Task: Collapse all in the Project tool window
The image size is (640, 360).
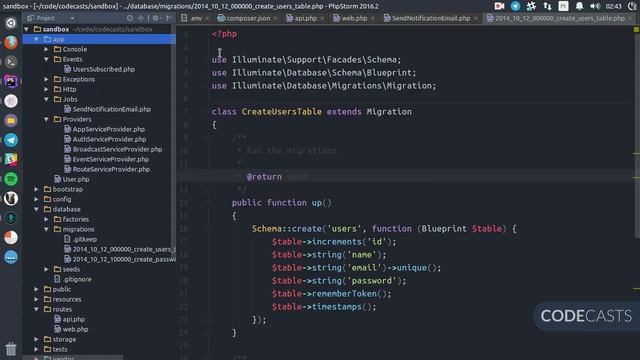Action: [x=141, y=18]
